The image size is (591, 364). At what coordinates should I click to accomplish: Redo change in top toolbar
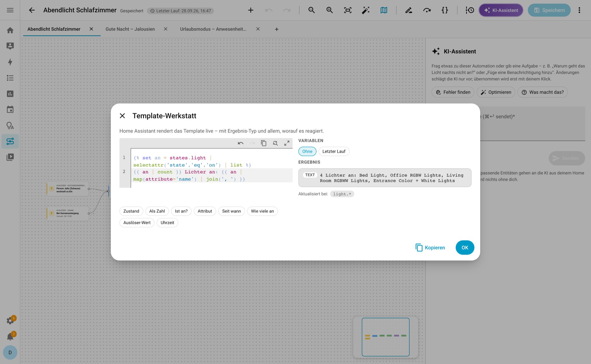tap(287, 10)
